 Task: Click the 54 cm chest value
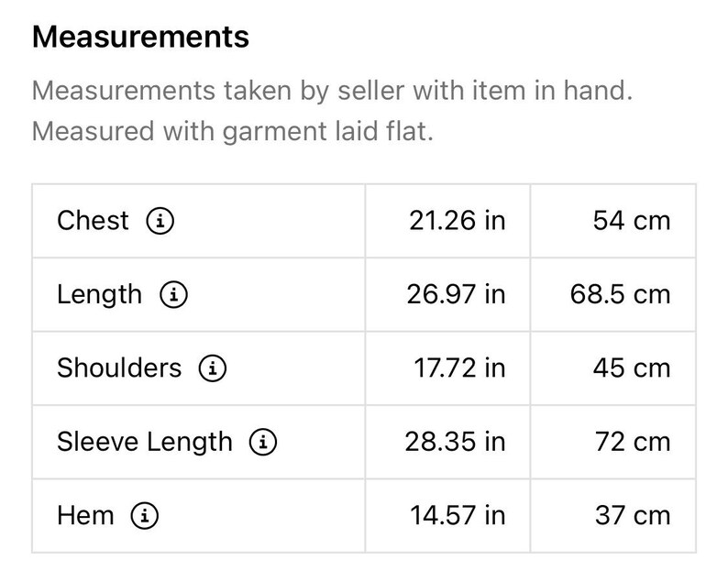coord(632,221)
